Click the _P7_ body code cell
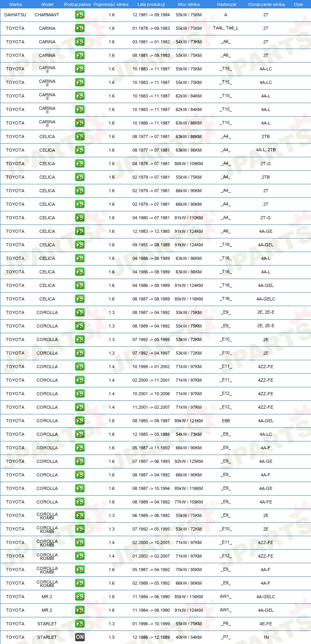The height and width of the screenshot is (644, 311). (226, 637)
